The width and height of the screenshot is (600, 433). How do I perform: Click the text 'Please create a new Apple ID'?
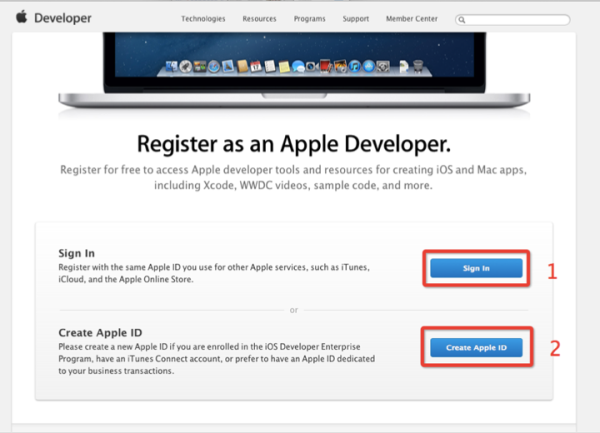(113, 347)
